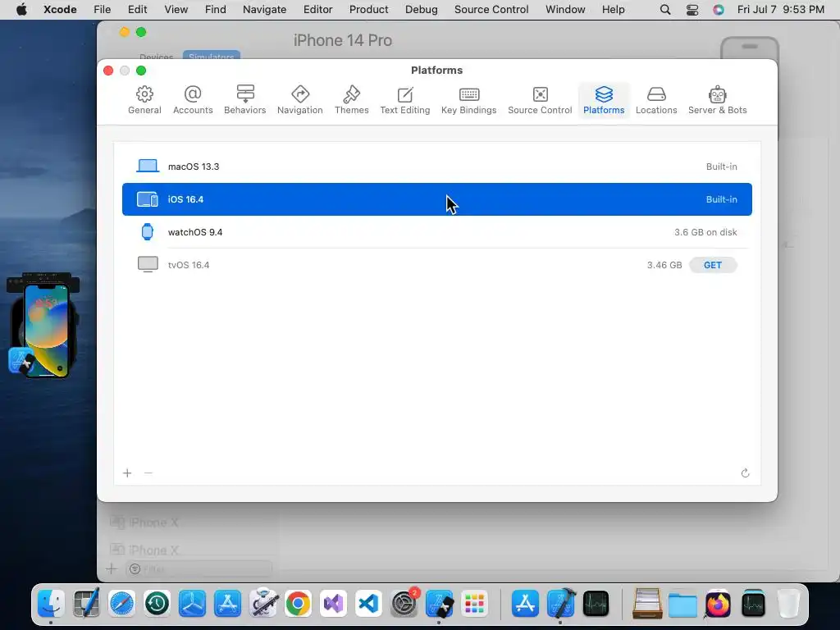Select the Platforms preferences tab
The image size is (840, 630).
tap(604, 100)
